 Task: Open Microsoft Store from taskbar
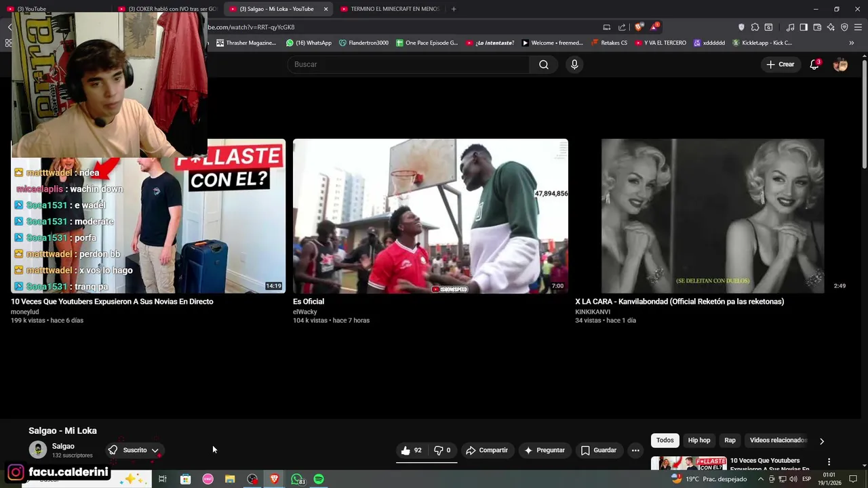(x=185, y=479)
